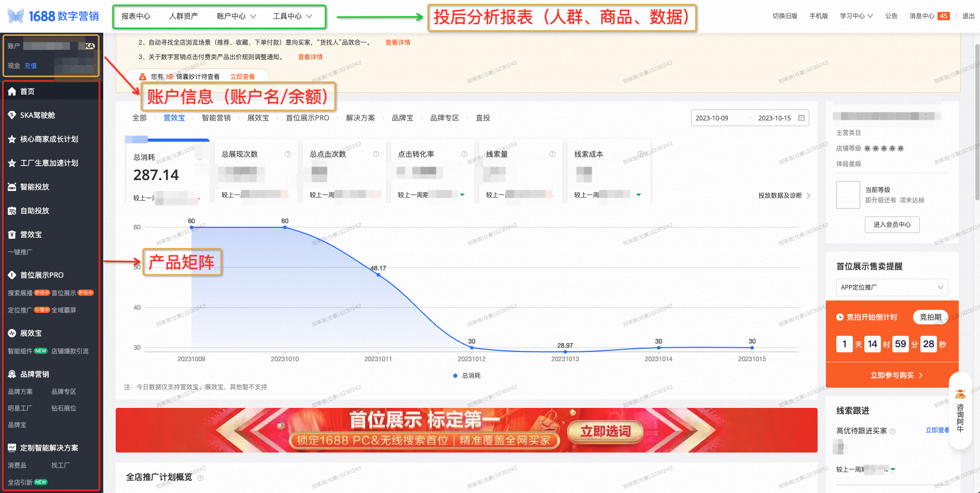Click 立即查看 in 线索跟进 panel
Viewport: 980px width, 493px height.
point(937,430)
